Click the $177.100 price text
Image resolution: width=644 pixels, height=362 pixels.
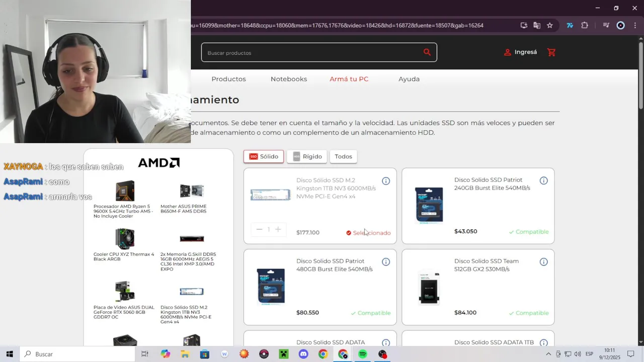point(308,232)
